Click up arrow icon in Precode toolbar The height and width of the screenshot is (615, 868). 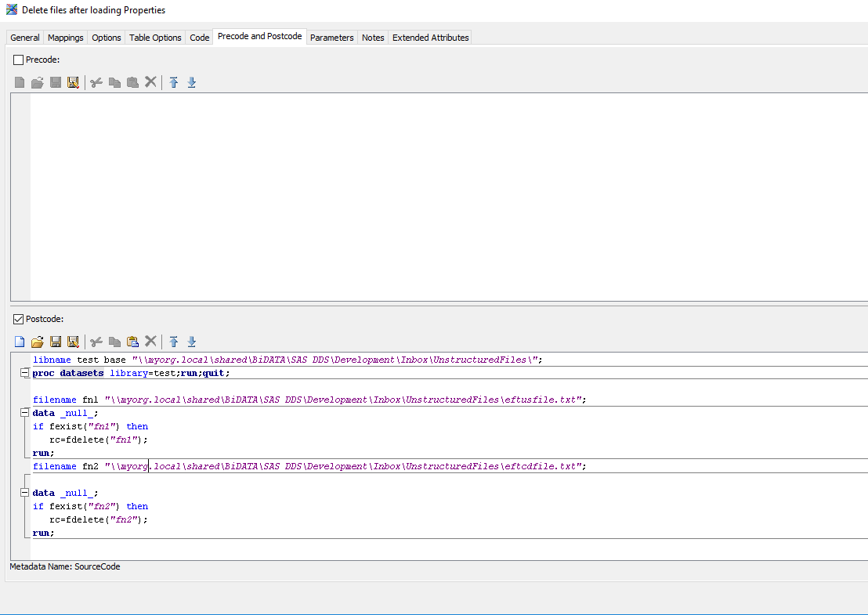coord(174,82)
